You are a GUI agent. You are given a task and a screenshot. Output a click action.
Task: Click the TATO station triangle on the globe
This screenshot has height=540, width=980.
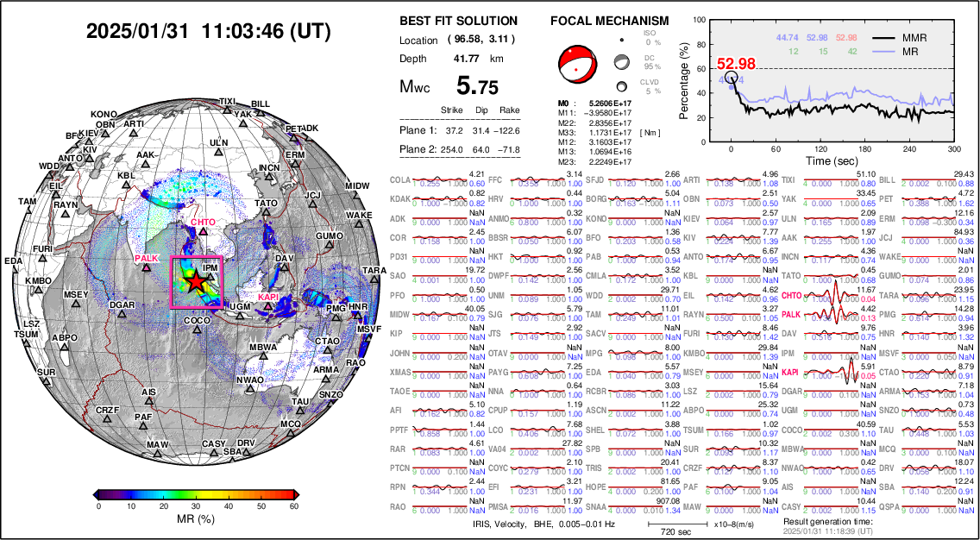coord(267,212)
